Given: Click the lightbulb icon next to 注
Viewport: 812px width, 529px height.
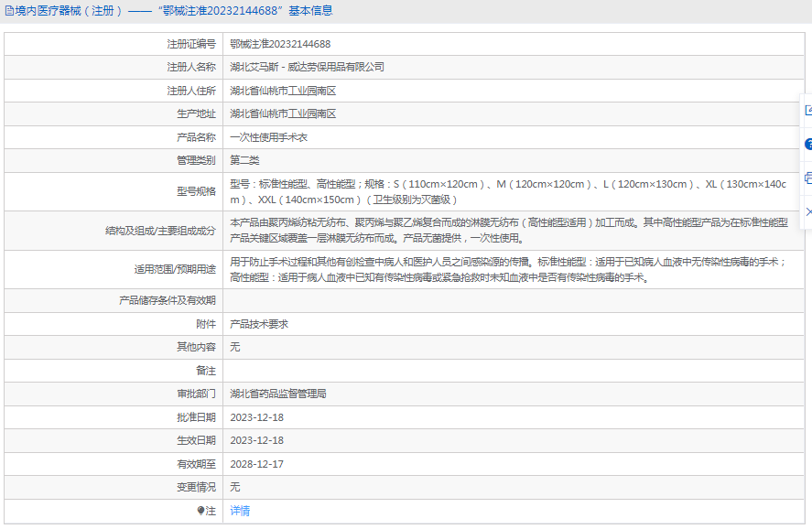Looking at the screenshot, I should click(x=200, y=511).
